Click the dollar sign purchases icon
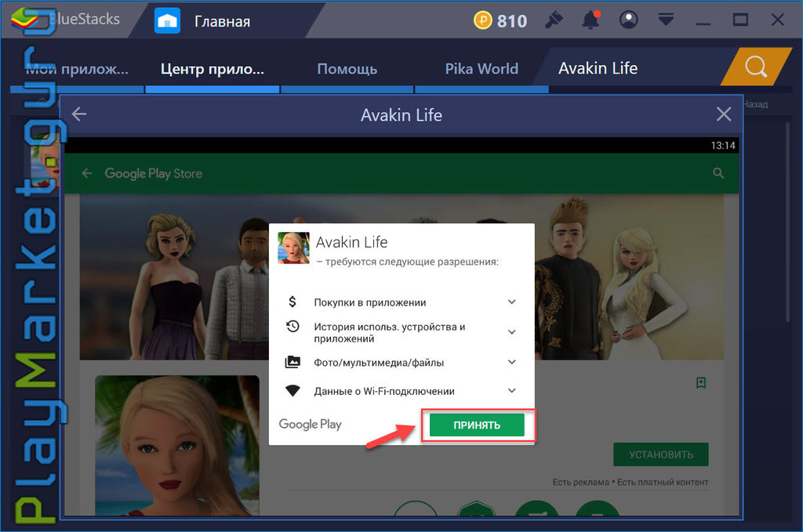The height and width of the screenshot is (532, 803). click(x=292, y=302)
